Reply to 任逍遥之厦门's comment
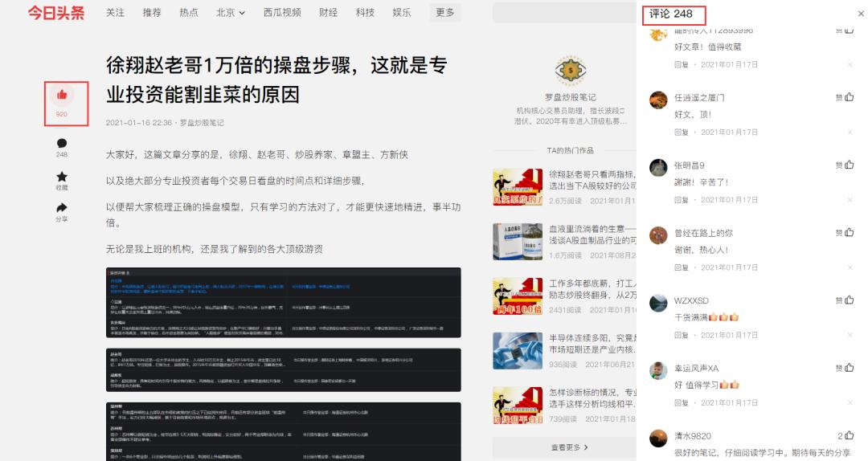This screenshot has height=461, width=868. (682, 133)
